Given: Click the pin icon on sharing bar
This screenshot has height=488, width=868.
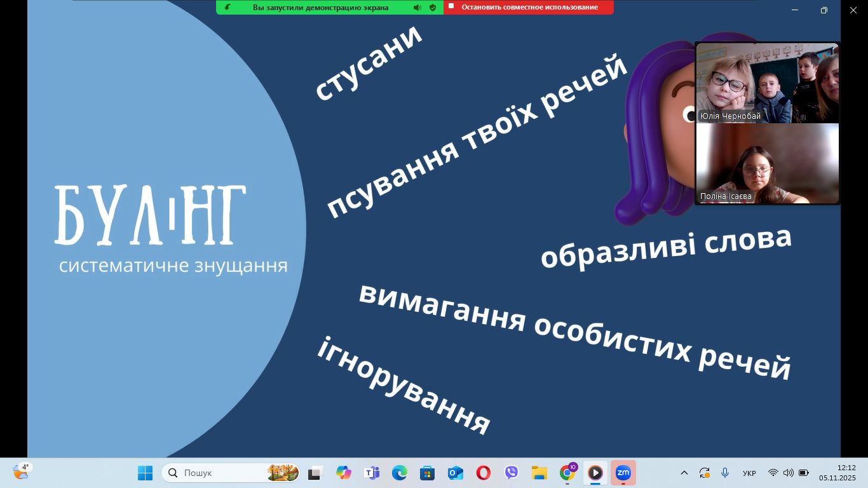Looking at the screenshot, I should tap(227, 8).
